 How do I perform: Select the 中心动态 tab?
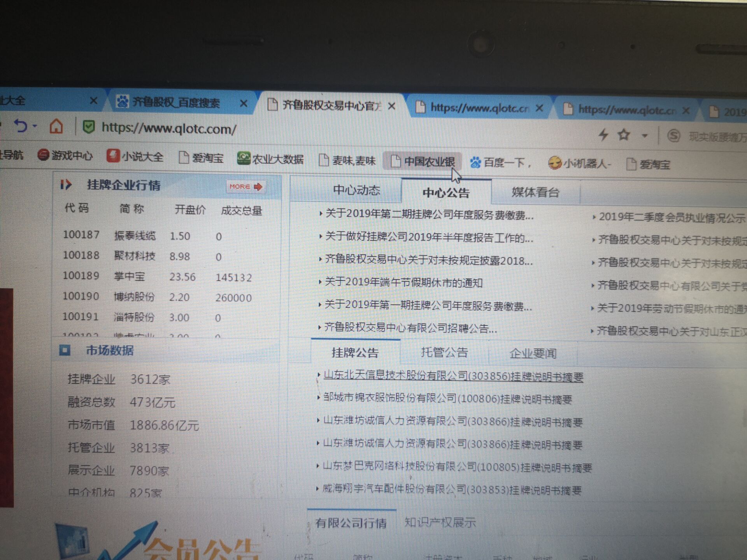point(356,190)
